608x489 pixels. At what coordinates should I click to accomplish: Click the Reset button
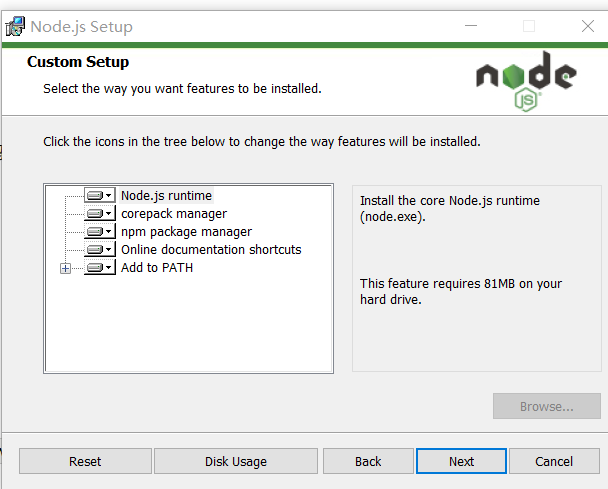click(85, 461)
